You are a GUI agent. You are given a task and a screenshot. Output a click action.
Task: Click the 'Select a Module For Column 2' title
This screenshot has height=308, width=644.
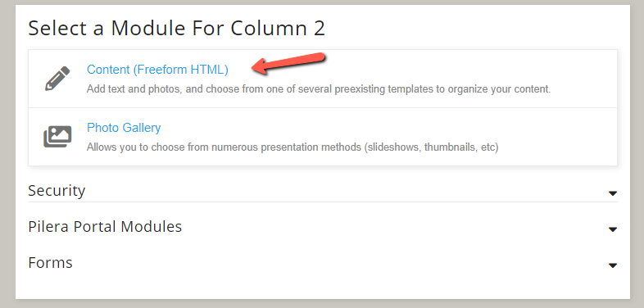click(x=177, y=29)
